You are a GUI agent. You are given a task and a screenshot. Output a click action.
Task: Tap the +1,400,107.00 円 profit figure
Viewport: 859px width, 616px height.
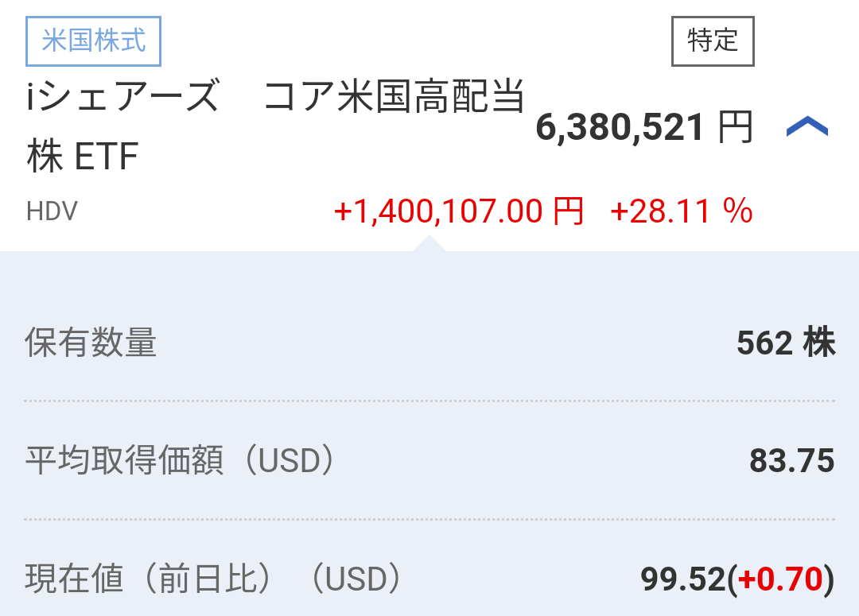(x=459, y=211)
